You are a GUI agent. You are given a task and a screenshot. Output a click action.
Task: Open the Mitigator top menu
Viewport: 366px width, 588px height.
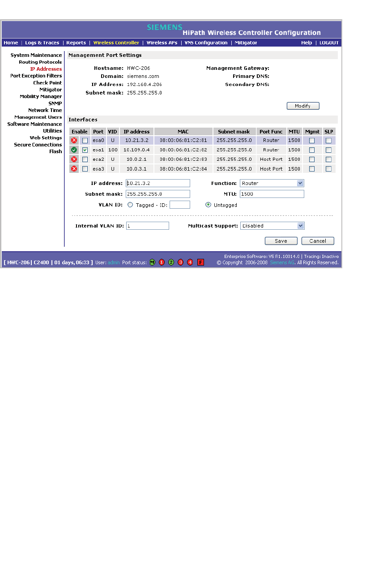tap(246, 43)
